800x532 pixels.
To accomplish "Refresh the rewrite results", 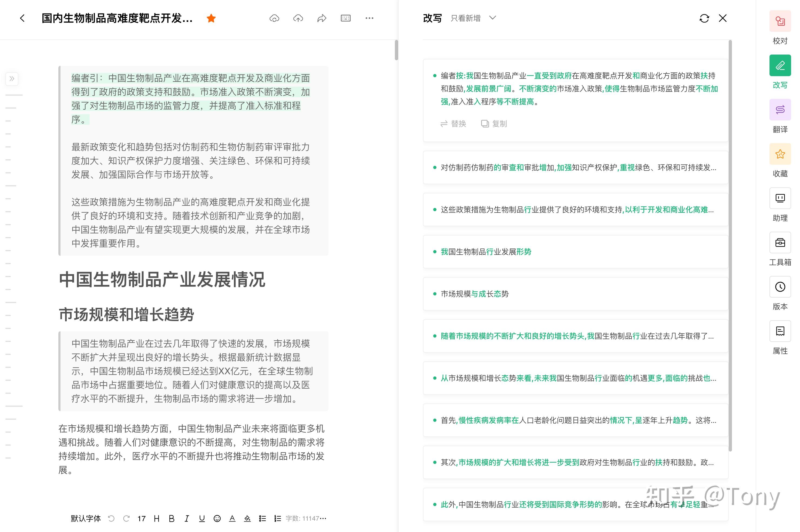I will (704, 18).
